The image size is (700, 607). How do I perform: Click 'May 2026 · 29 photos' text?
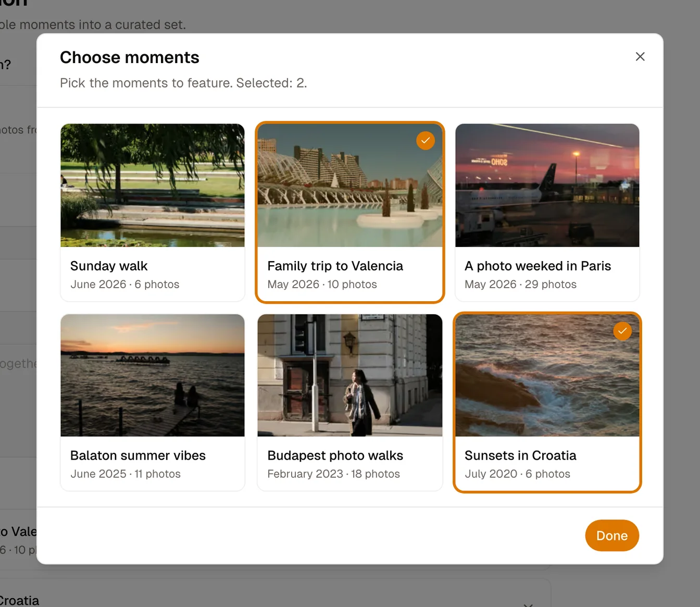coord(520,284)
